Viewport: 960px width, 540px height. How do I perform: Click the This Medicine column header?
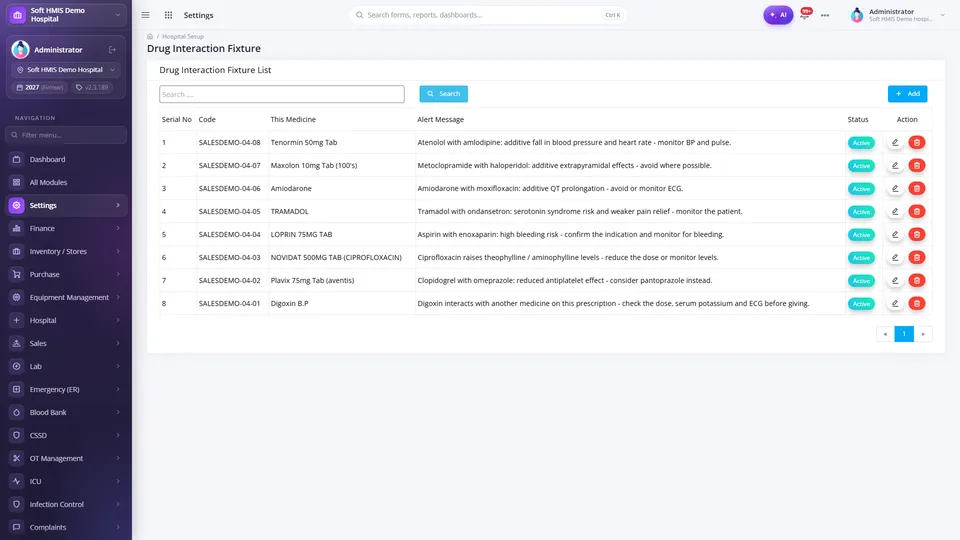(293, 119)
